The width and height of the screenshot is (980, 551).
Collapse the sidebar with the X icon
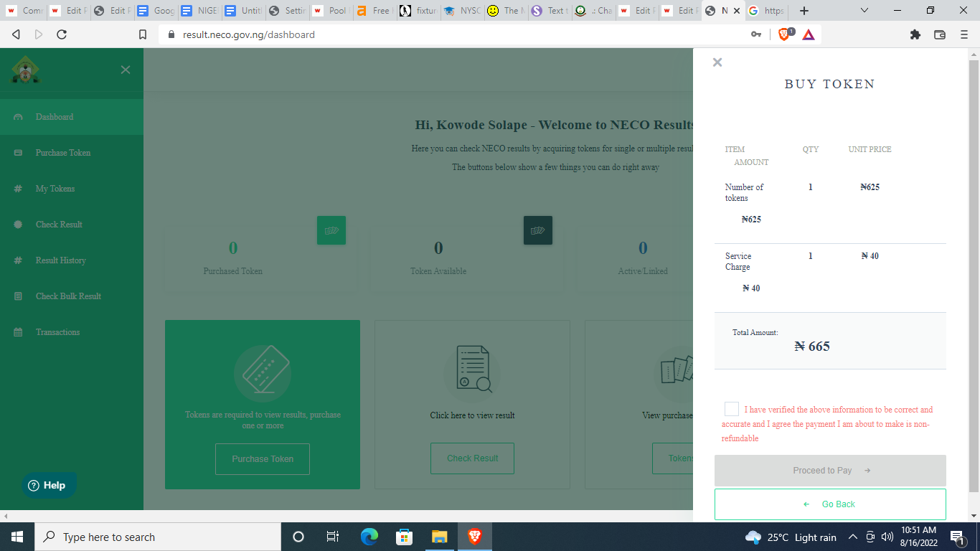(x=126, y=70)
